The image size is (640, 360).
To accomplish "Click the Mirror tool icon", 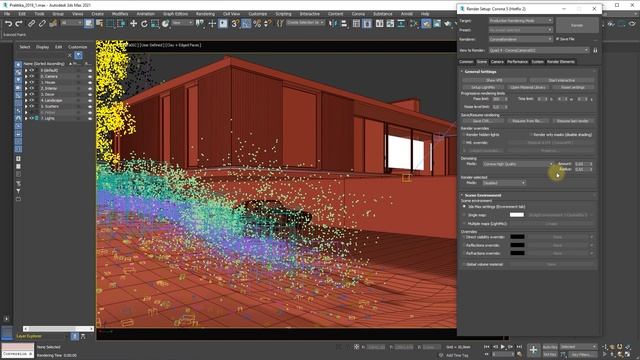I will pyautogui.click(x=333, y=24).
